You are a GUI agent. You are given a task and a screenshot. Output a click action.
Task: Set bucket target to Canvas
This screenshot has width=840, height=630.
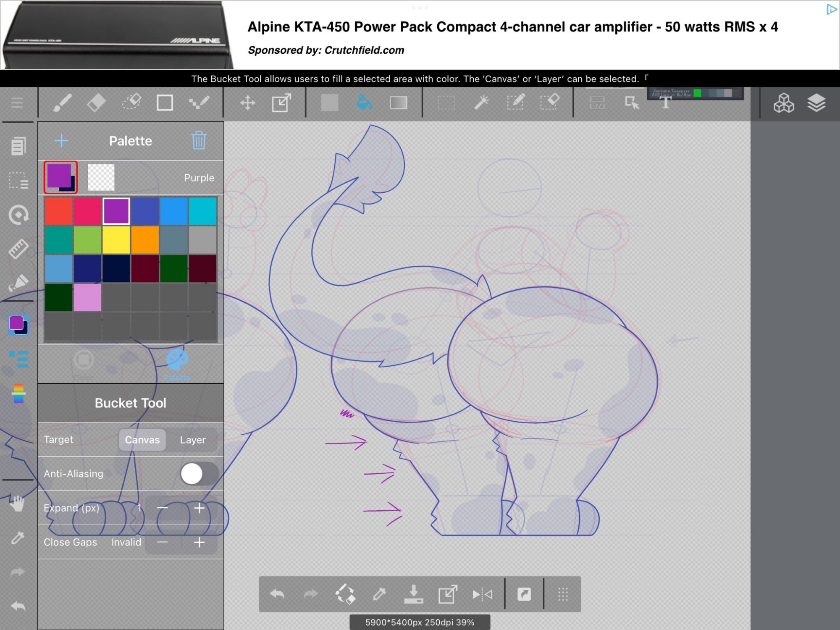pyautogui.click(x=142, y=440)
